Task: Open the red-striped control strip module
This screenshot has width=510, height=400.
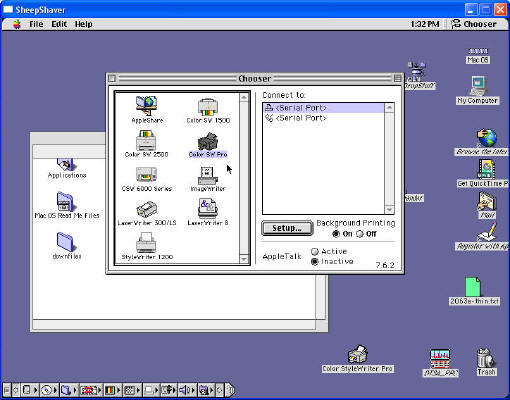Action: point(91,390)
